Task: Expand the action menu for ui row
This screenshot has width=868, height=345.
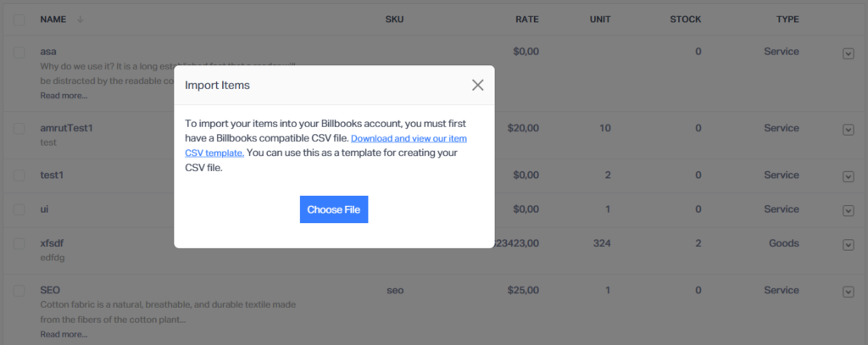Action: pos(848,210)
